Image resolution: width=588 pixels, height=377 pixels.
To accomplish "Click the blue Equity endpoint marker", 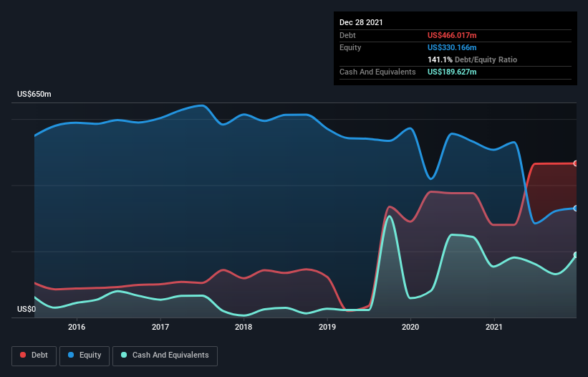I will coord(576,208).
